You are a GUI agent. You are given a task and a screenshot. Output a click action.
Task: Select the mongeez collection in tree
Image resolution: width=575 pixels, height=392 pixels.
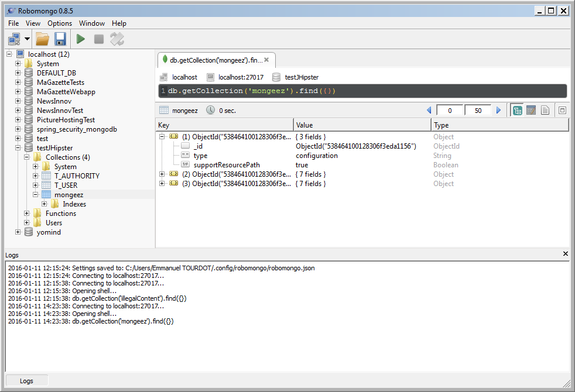click(69, 194)
